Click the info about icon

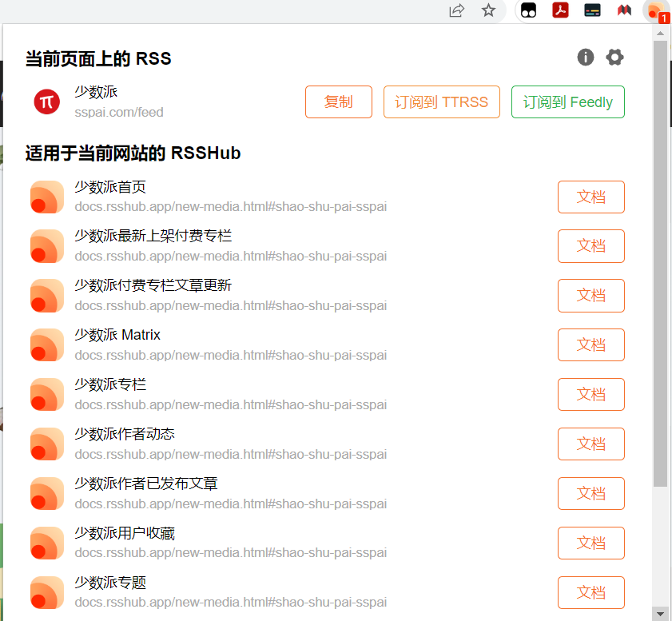tap(586, 57)
